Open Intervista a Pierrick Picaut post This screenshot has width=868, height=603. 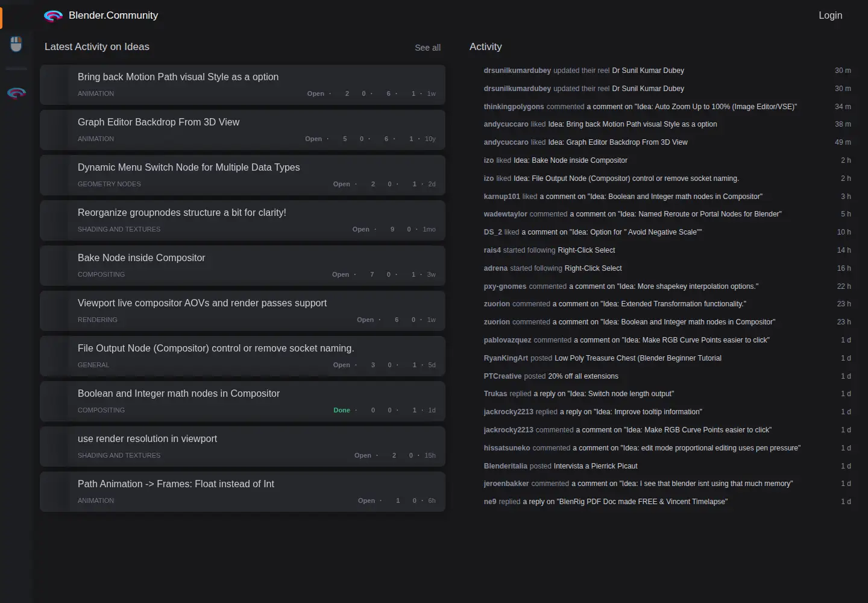pyautogui.click(x=596, y=466)
